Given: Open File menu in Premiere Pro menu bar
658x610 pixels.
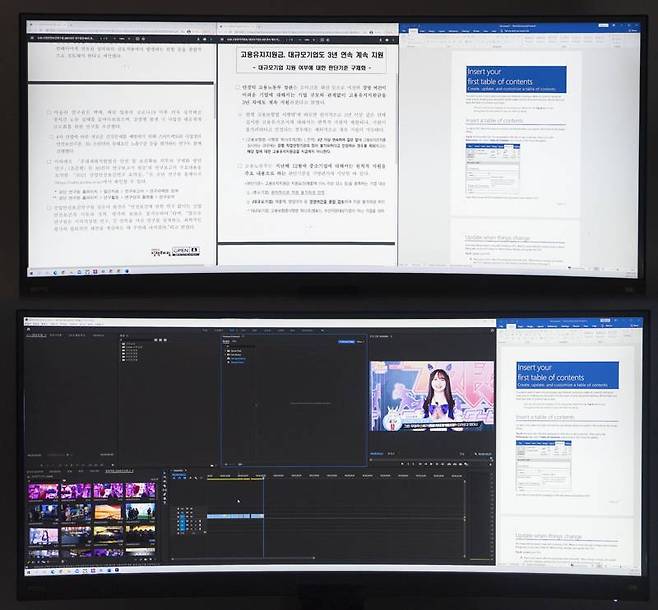Looking at the screenshot, I should (29, 324).
